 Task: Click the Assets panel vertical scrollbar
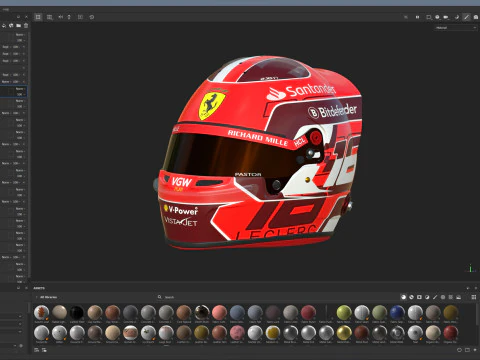(x=477, y=315)
